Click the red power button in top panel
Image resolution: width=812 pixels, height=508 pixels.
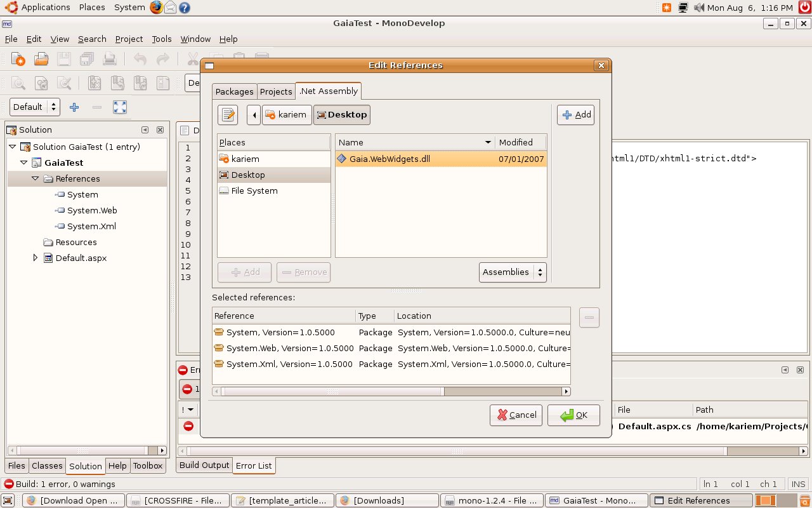click(804, 8)
